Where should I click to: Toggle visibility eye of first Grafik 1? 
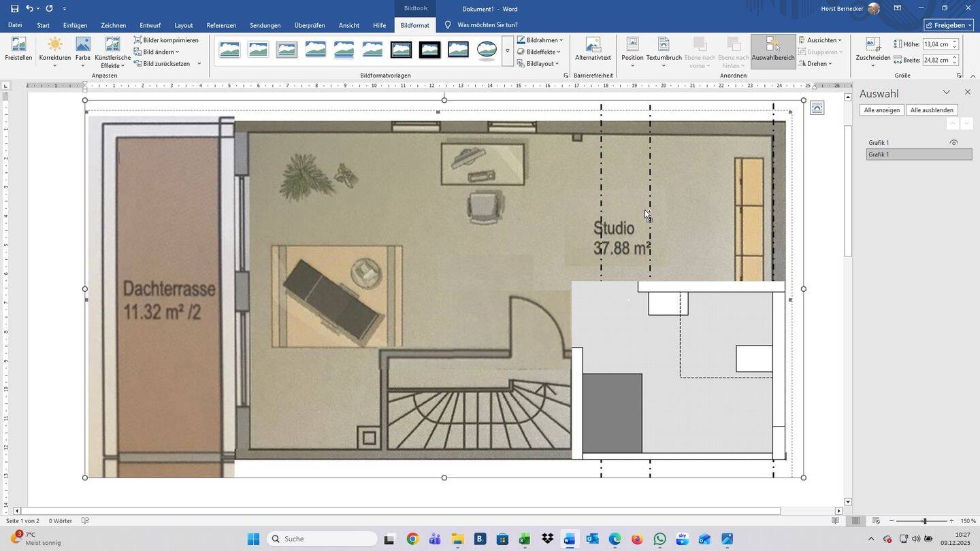(x=953, y=143)
